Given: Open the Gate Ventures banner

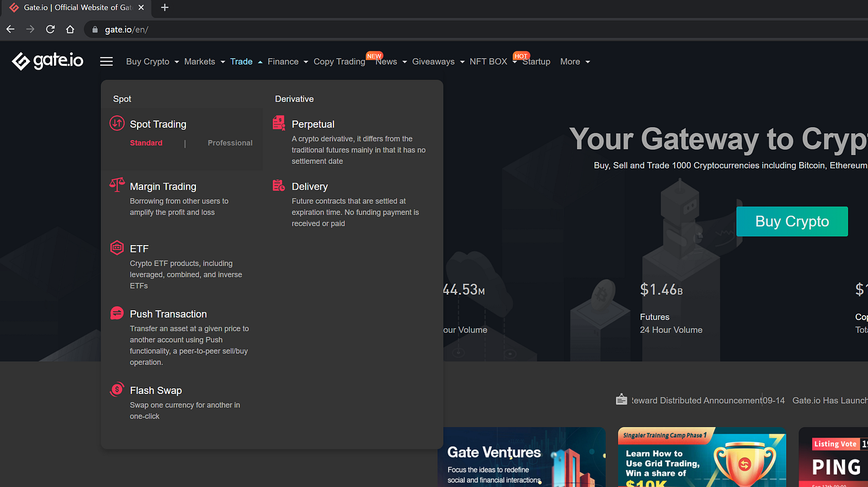Looking at the screenshot, I should click(x=521, y=457).
